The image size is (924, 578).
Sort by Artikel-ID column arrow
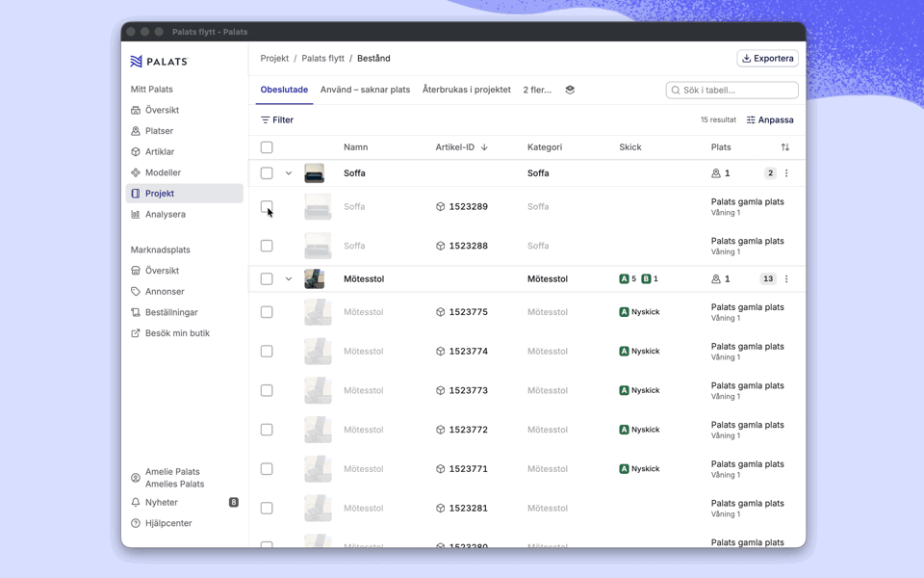[x=484, y=147]
